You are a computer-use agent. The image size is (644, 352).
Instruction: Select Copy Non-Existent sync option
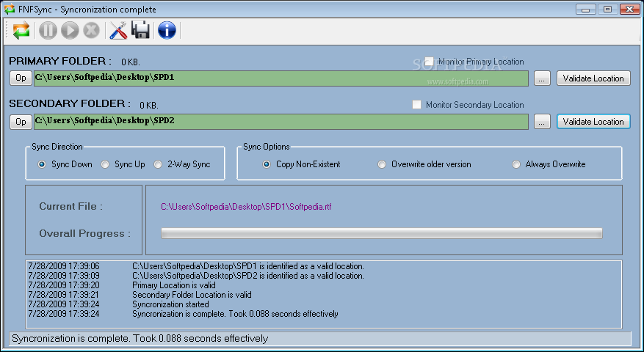click(267, 164)
